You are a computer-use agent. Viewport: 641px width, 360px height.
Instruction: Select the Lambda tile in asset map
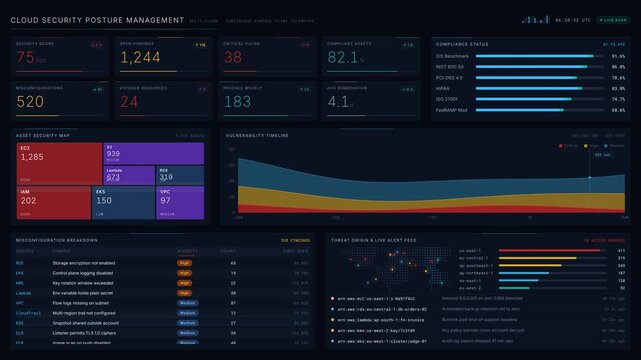[129, 175]
